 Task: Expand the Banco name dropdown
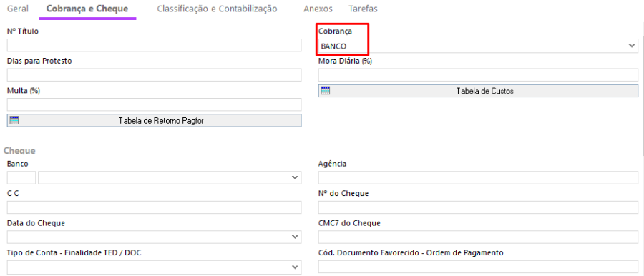point(294,177)
